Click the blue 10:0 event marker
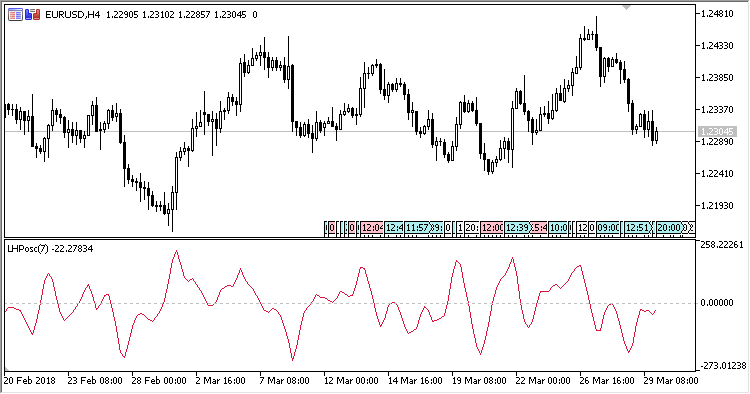 558,228
